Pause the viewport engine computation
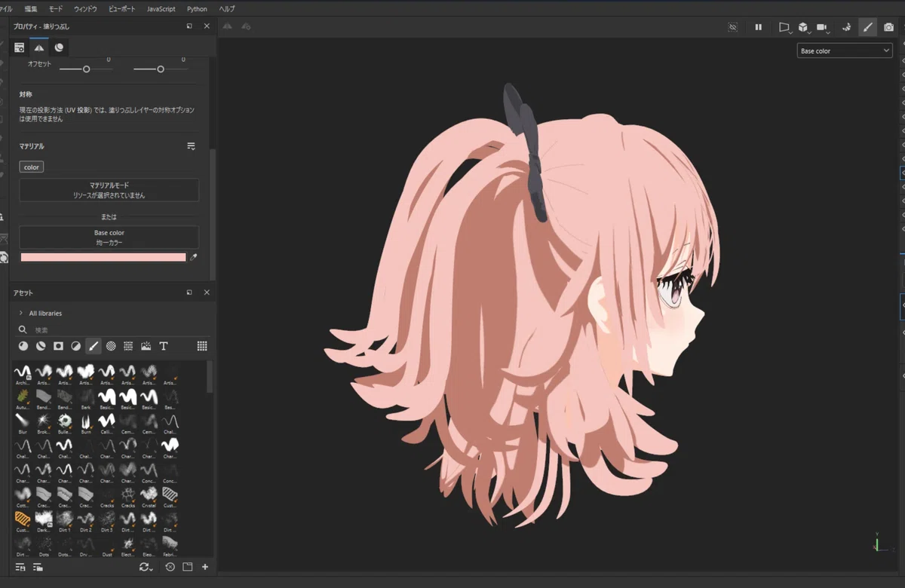Viewport: 905px width, 588px height. coord(759,27)
